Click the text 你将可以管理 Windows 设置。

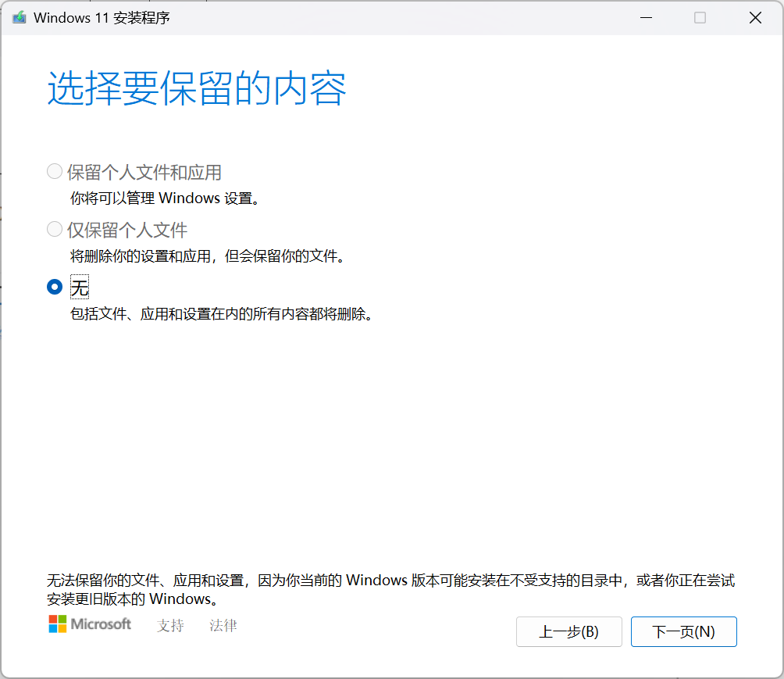(166, 198)
